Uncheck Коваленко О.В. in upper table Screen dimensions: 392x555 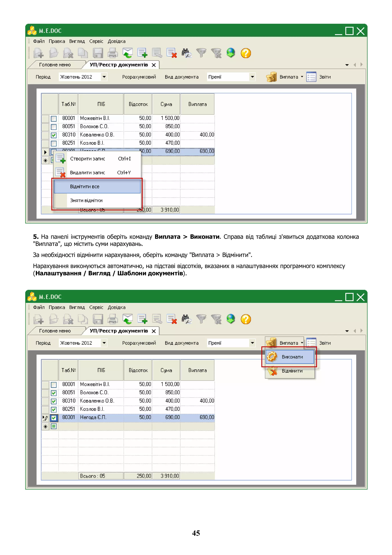pos(54,135)
